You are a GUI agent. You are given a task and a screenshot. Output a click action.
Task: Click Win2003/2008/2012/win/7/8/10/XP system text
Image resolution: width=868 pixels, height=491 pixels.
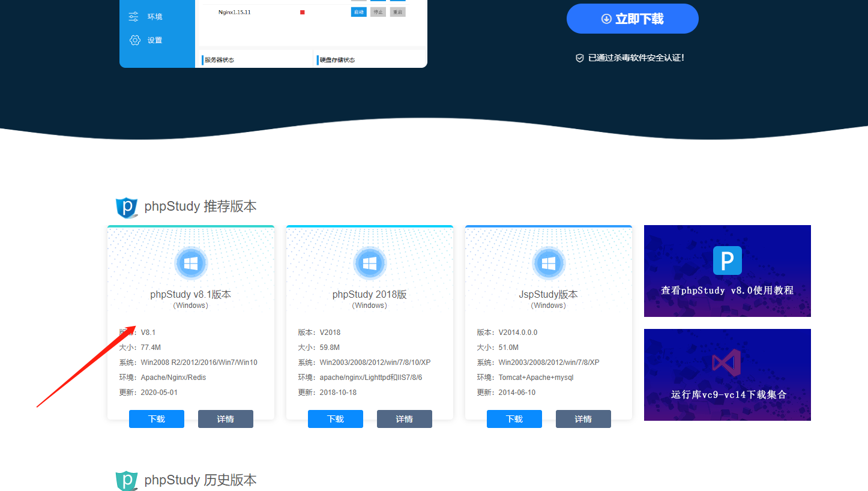pyautogui.click(x=375, y=363)
